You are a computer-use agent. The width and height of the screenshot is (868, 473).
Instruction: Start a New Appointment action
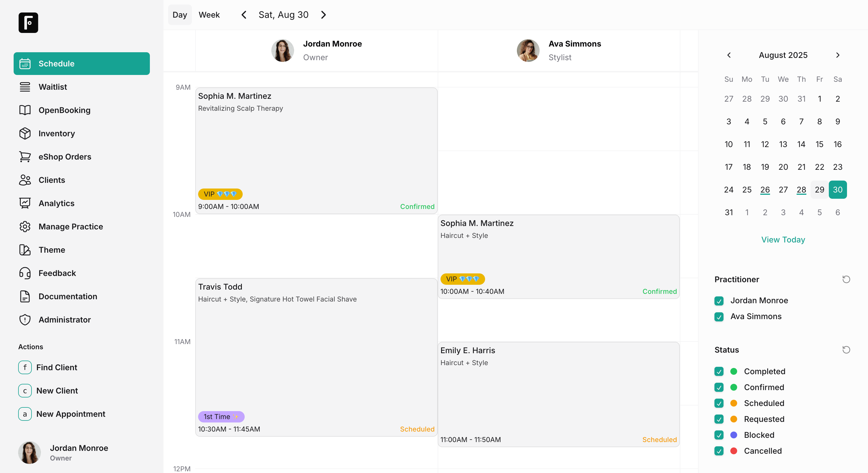click(70, 414)
